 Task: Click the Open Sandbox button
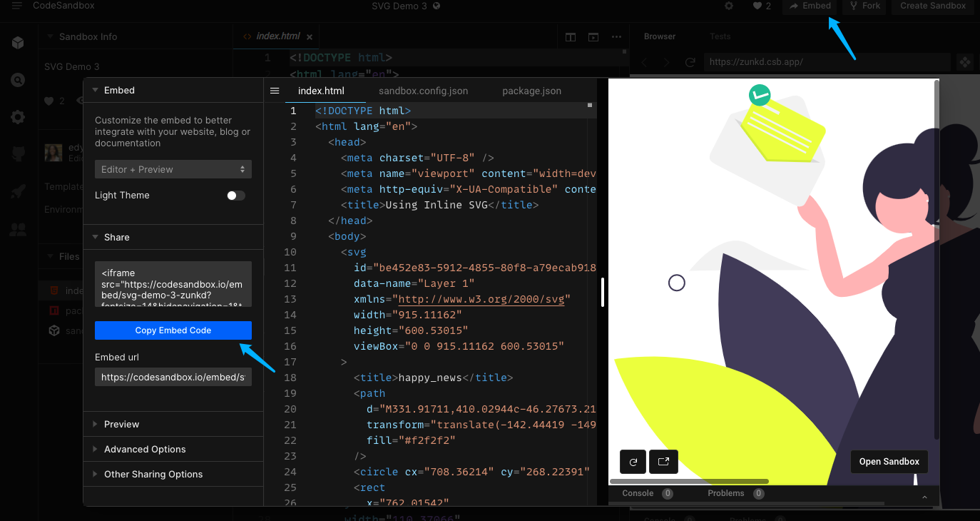pyautogui.click(x=889, y=462)
